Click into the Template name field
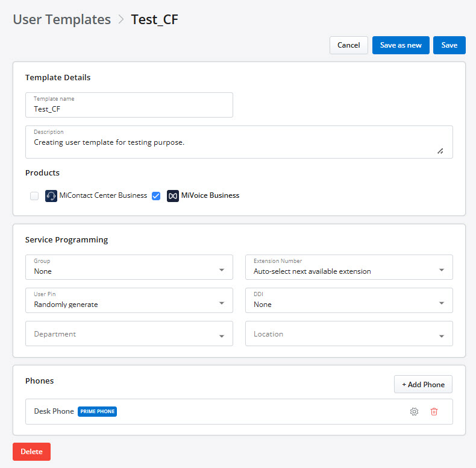This screenshot has width=476, height=468. coord(129,105)
